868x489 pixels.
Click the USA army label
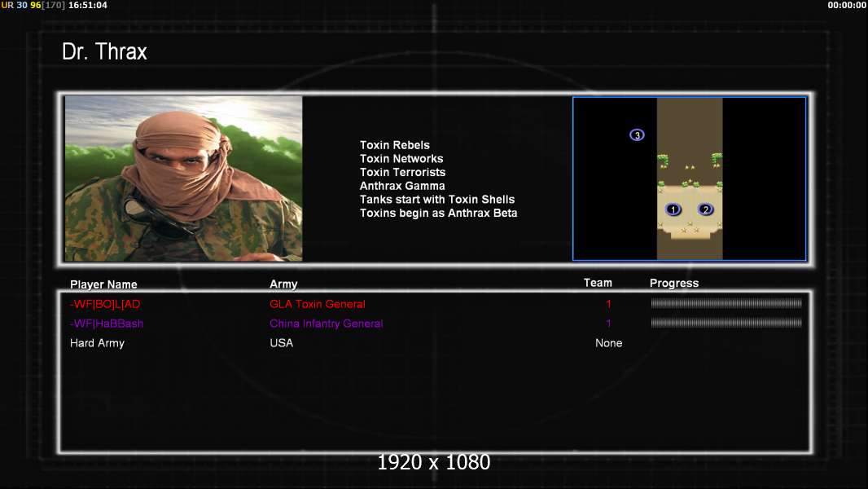click(281, 343)
